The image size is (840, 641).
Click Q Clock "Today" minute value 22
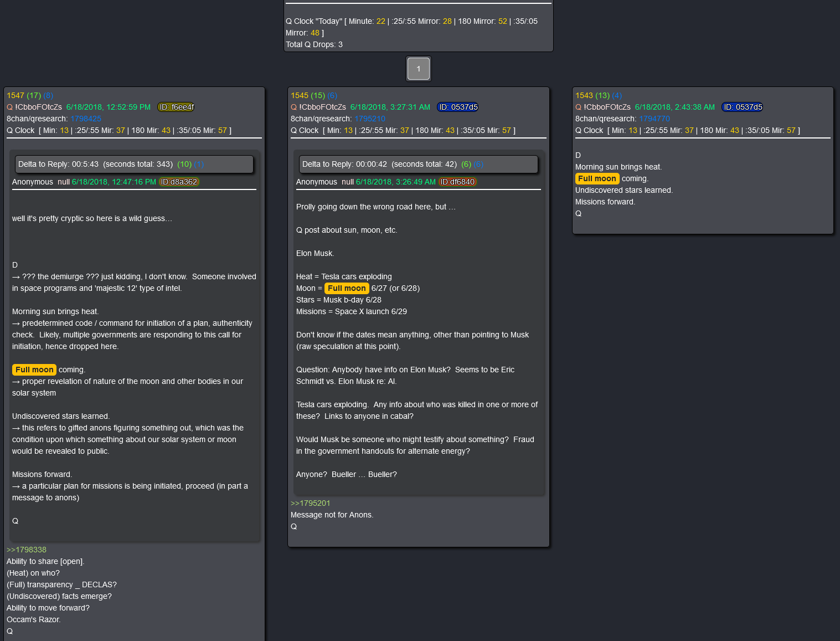pos(381,21)
